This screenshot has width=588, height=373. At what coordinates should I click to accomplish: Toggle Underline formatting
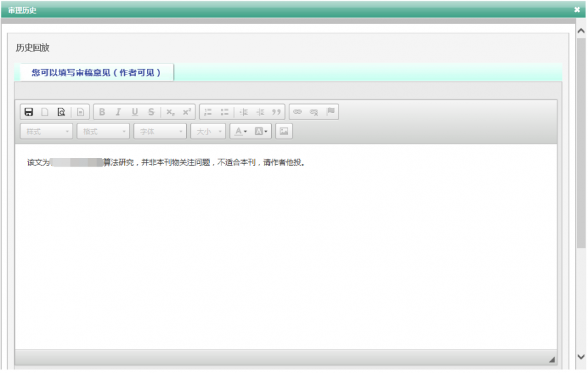pyautogui.click(x=135, y=112)
